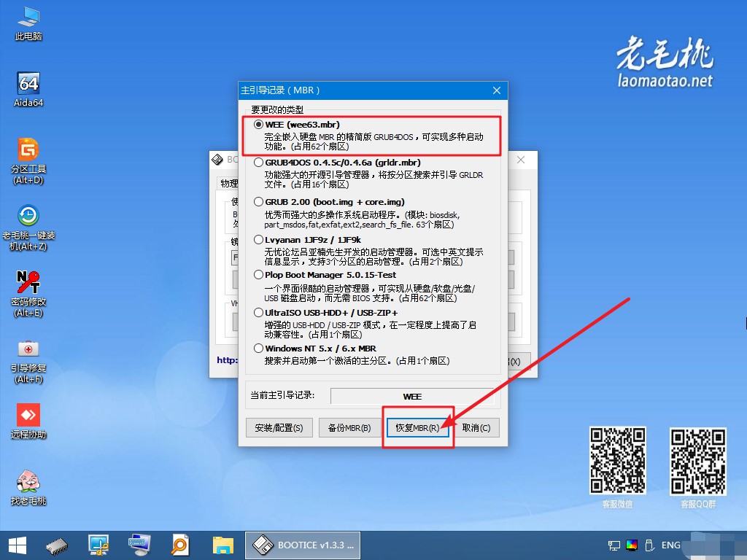Viewport: 747px width, 560px height.
Task: Click the 客服微信 QR code
Action: (x=618, y=460)
